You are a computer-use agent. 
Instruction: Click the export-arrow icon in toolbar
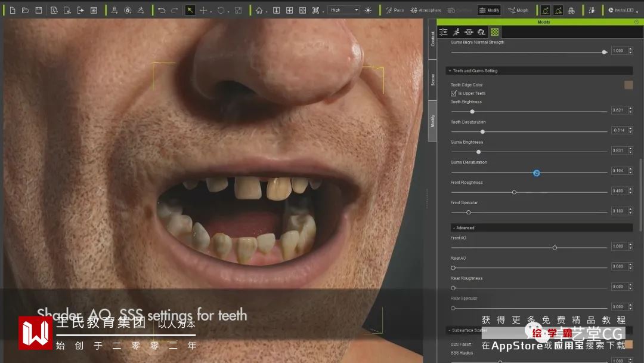[80, 10]
